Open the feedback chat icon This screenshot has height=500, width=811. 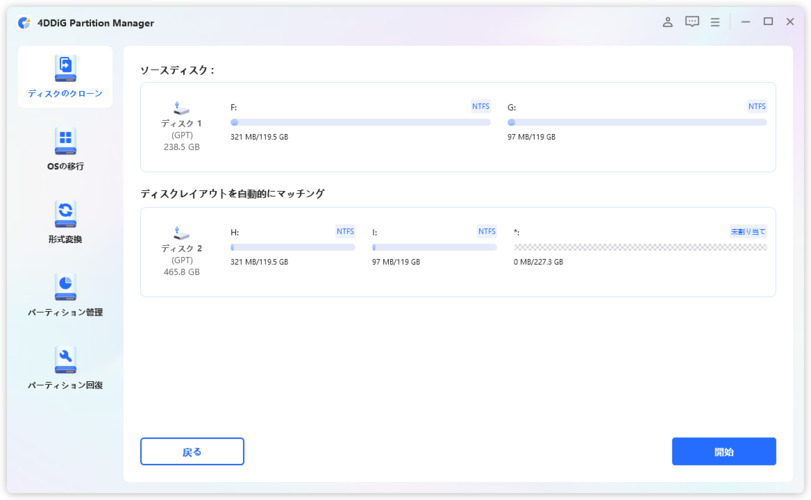click(x=692, y=22)
